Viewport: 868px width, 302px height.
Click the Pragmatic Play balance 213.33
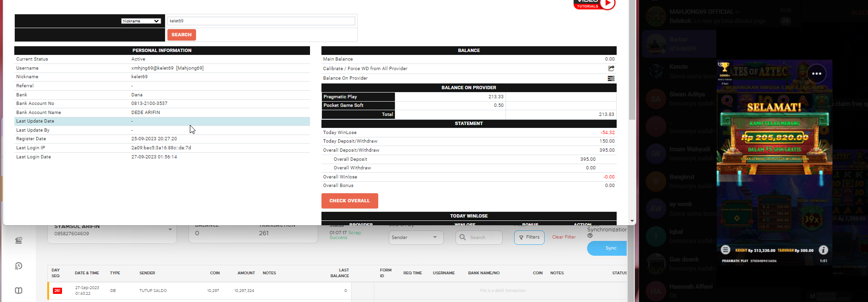point(496,96)
